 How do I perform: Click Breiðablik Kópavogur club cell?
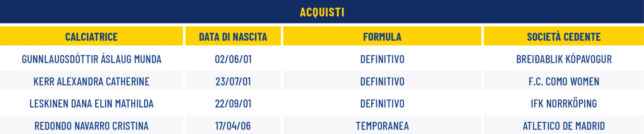563,59
